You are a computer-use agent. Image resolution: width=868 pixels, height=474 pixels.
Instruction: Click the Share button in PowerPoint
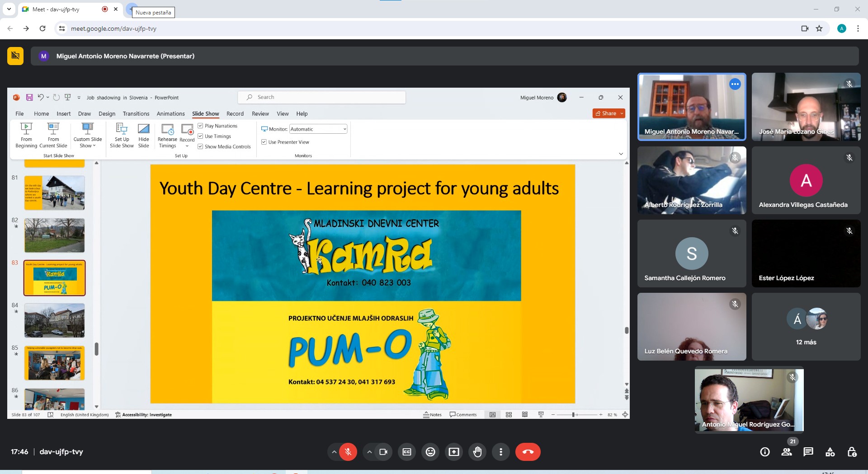(x=609, y=113)
